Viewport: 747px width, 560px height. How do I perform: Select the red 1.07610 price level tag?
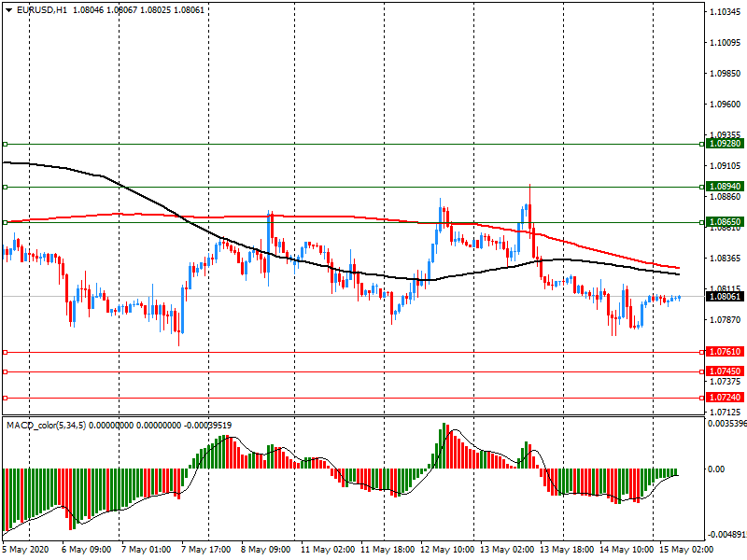pyautogui.click(x=725, y=352)
